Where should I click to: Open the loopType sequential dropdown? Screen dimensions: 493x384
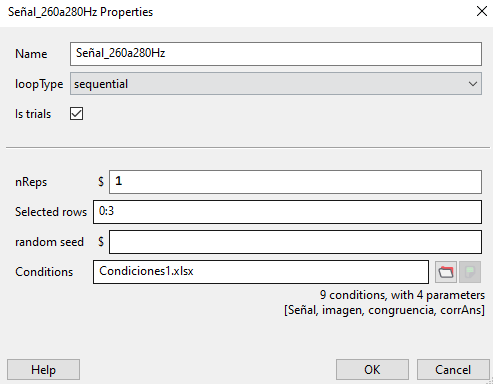click(276, 84)
